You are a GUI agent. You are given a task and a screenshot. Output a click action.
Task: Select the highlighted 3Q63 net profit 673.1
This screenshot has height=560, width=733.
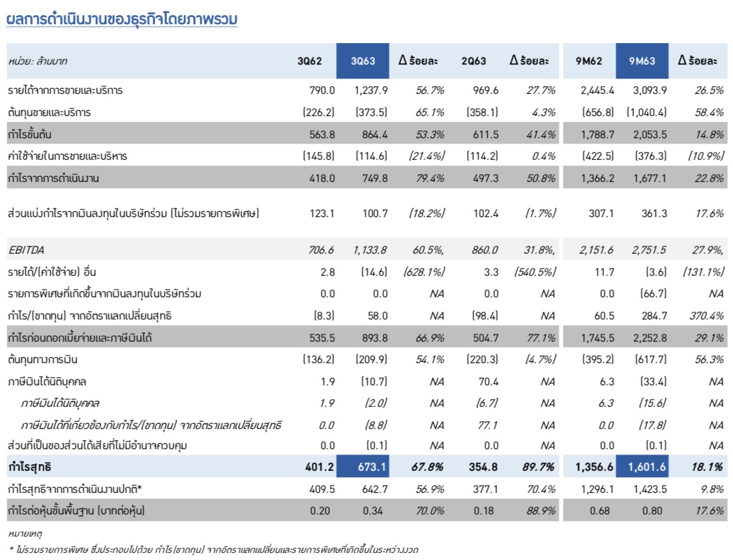point(373,467)
